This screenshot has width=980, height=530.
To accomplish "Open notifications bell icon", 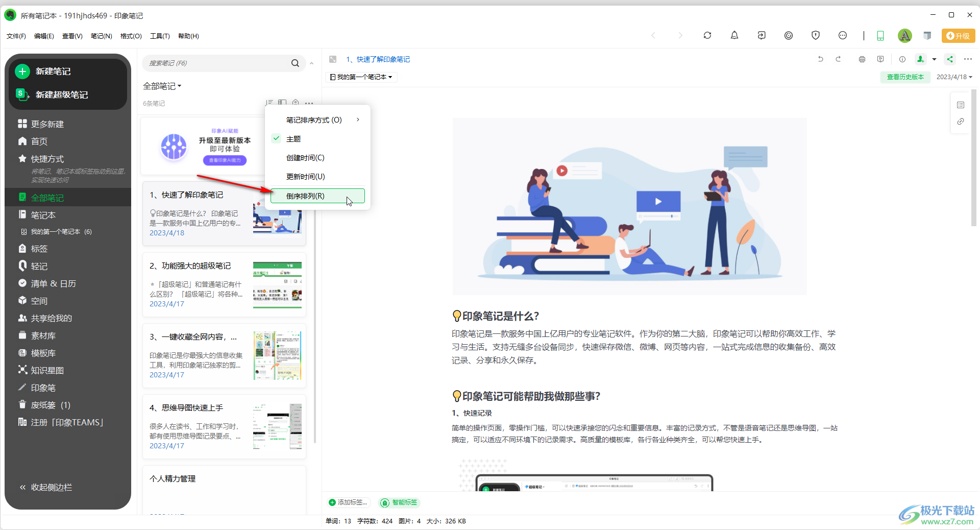I will [x=734, y=35].
